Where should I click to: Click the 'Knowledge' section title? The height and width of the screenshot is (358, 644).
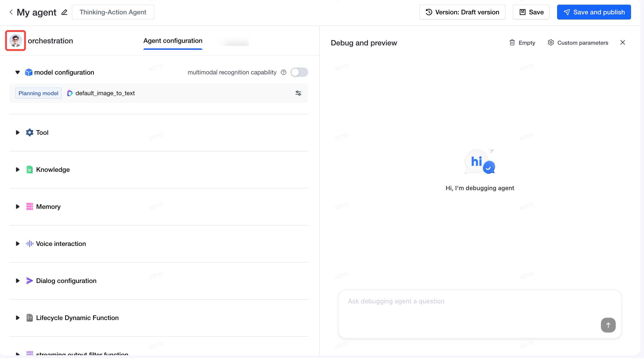pos(53,170)
